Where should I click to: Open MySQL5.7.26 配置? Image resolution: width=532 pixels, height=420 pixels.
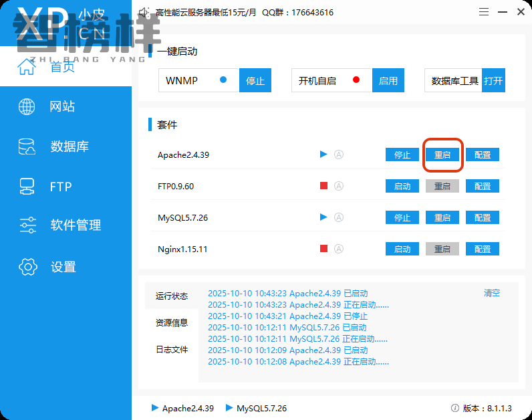coord(483,217)
